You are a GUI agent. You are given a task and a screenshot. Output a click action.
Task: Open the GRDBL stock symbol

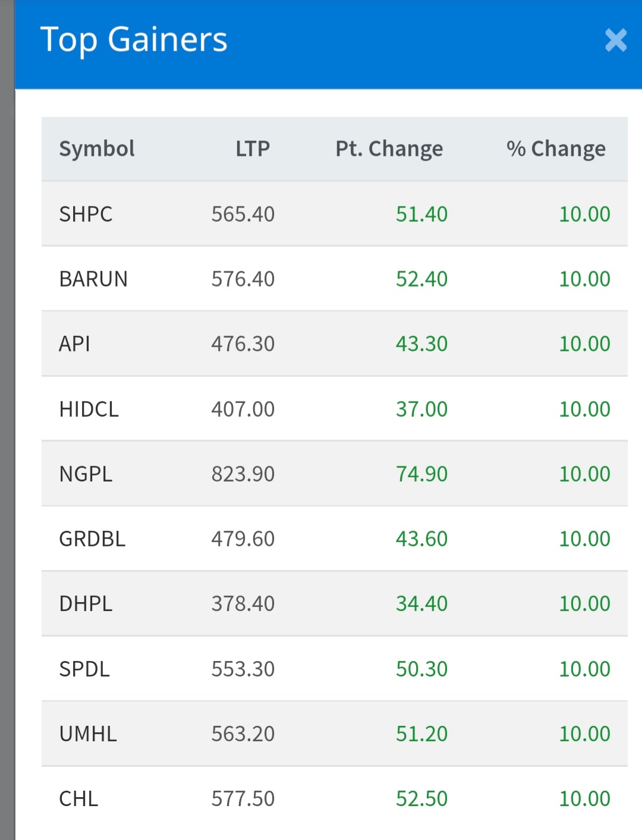(x=92, y=539)
